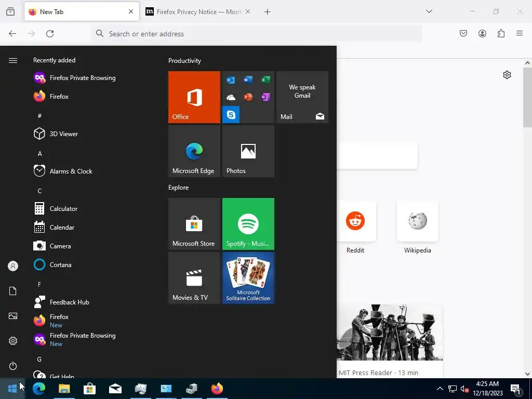
Task: Open Firefox marked New under F
Action: tap(51, 321)
